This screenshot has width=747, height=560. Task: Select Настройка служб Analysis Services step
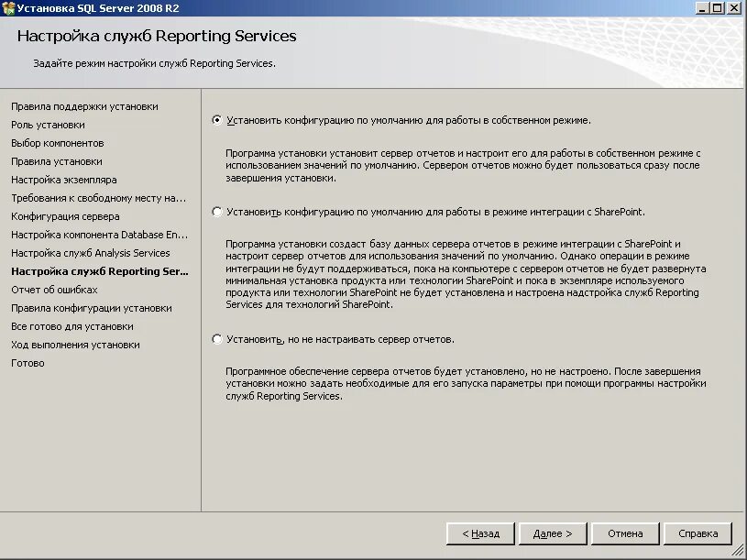(x=91, y=253)
